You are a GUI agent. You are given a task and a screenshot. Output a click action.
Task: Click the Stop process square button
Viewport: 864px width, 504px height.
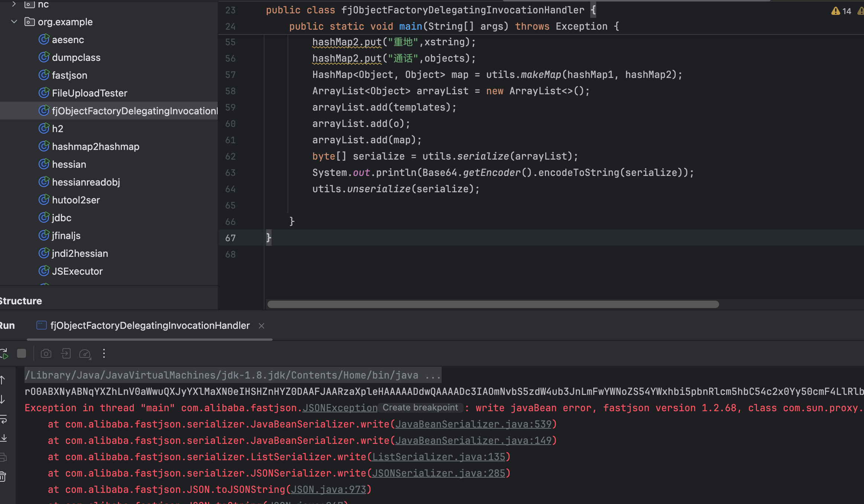pos(22,353)
